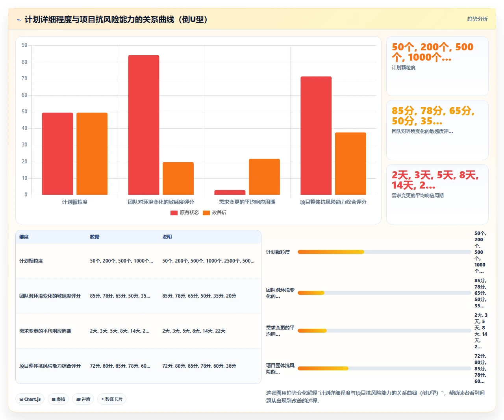Click the 说明 column header
The height and width of the screenshot is (420, 504).
click(x=167, y=237)
